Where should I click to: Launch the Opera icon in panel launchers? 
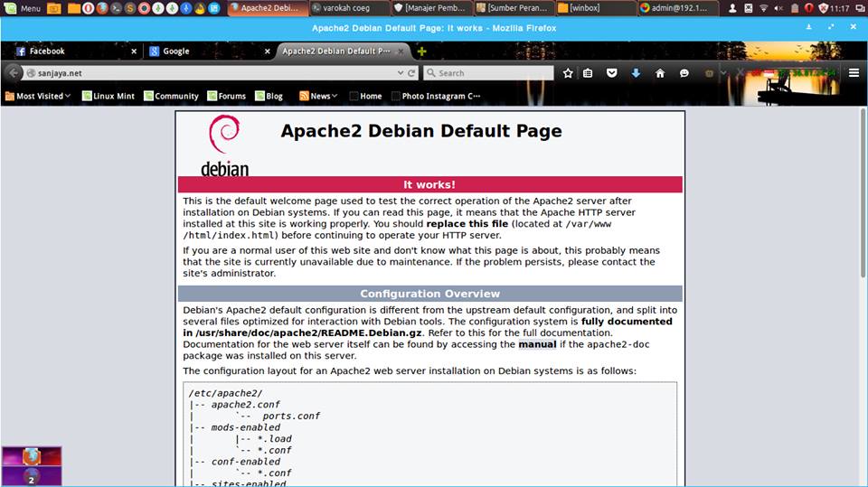[88, 8]
